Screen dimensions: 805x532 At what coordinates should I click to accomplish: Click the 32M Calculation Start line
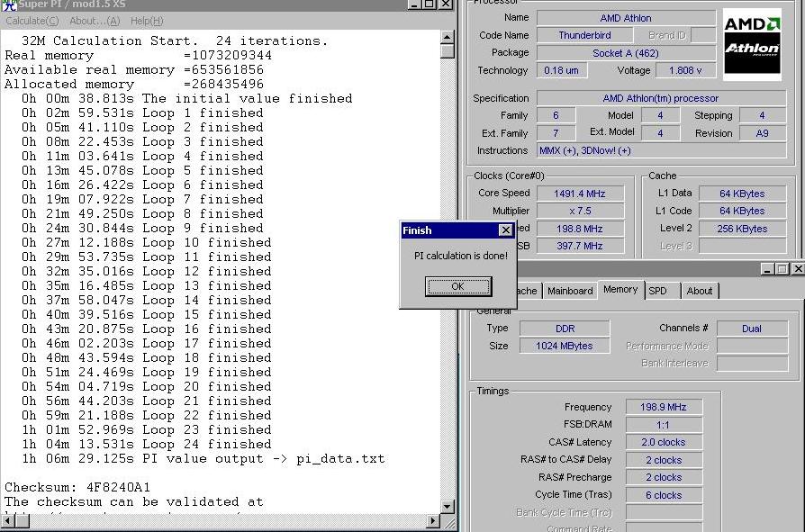click(175, 41)
